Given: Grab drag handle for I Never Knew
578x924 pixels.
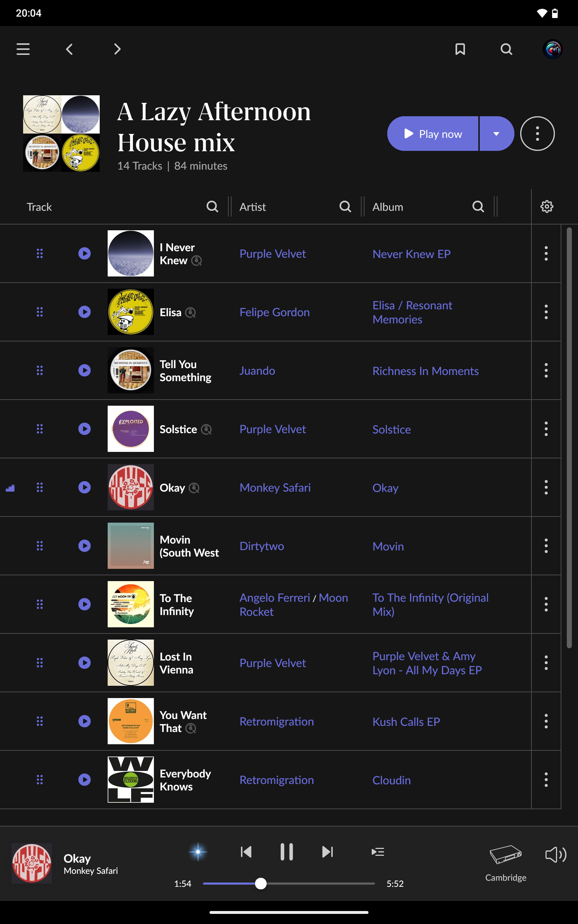Looking at the screenshot, I should (39, 253).
